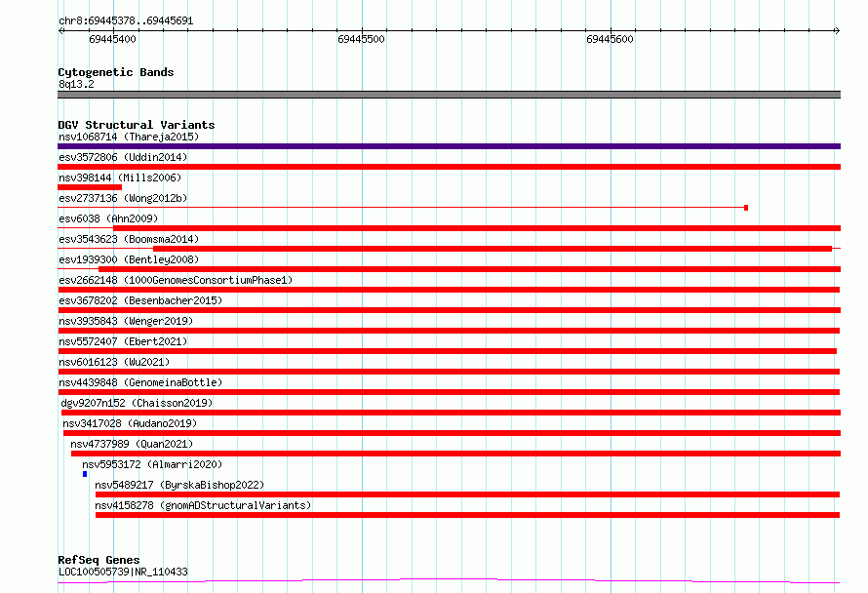868x593 pixels.
Task: Click the nsv4158278 (gnomADStructuralVariants) label
Action: pyautogui.click(x=203, y=505)
